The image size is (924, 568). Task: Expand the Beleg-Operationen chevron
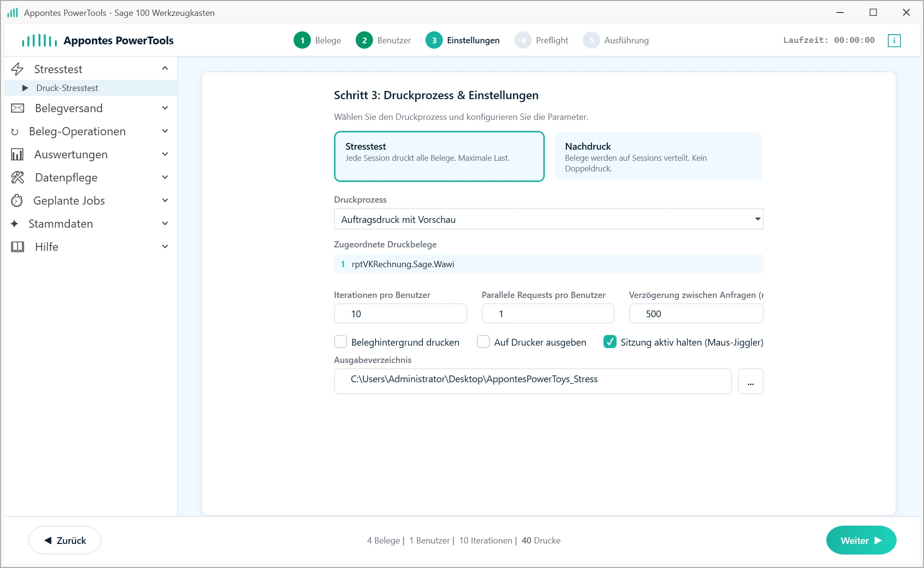(165, 131)
